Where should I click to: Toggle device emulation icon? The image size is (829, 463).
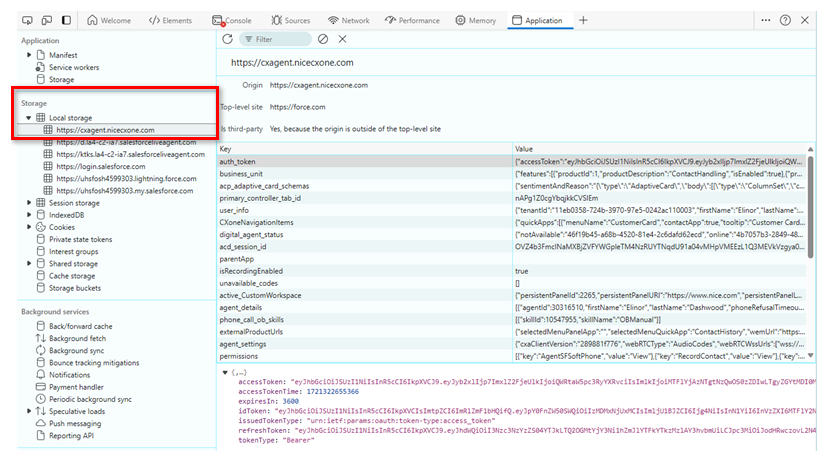(x=47, y=20)
